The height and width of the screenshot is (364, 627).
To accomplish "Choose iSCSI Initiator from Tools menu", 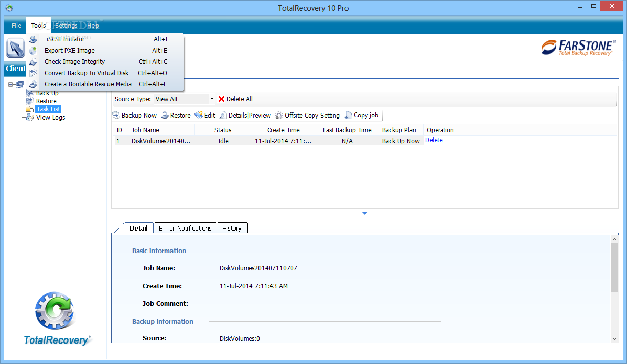I will (x=105, y=39).
